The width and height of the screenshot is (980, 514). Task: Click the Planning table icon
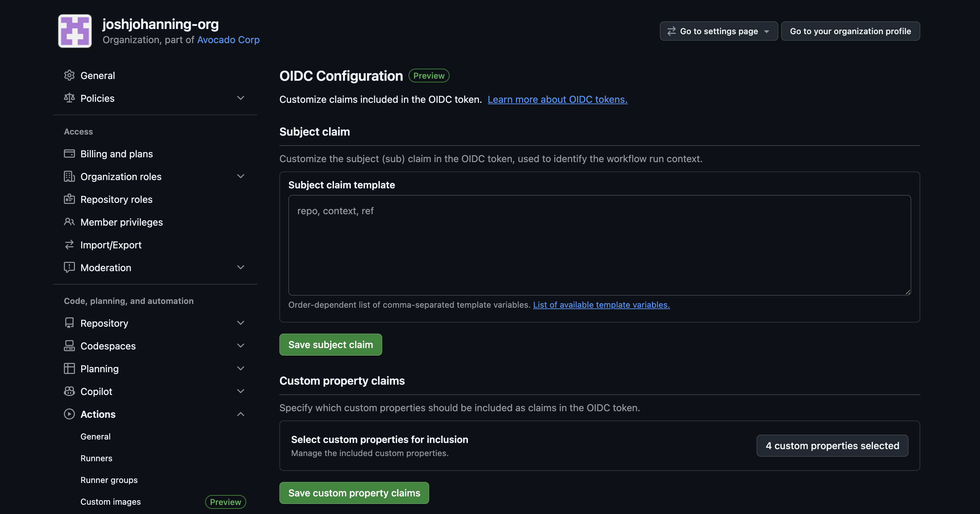[69, 368]
